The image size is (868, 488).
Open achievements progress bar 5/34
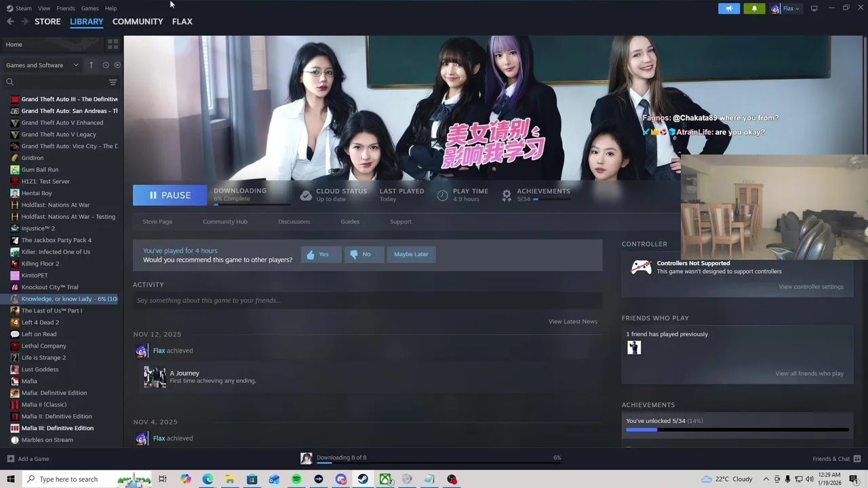point(737,430)
